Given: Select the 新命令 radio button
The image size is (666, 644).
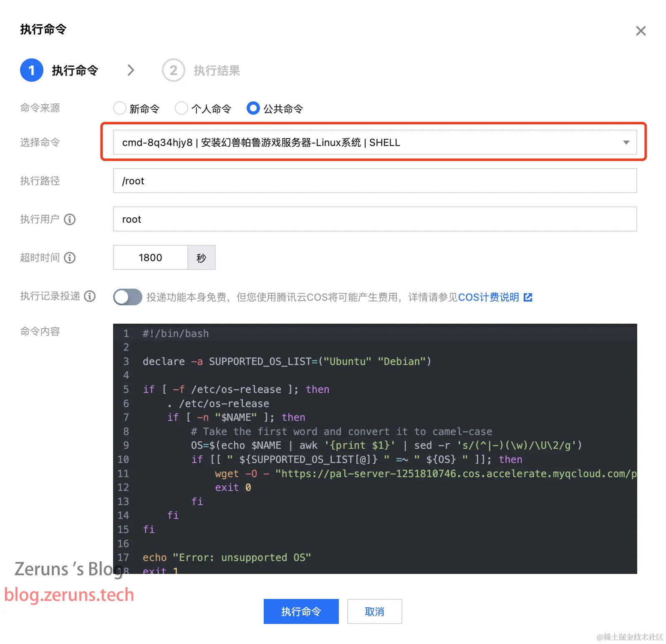Looking at the screenshot, I should (120, 108).
